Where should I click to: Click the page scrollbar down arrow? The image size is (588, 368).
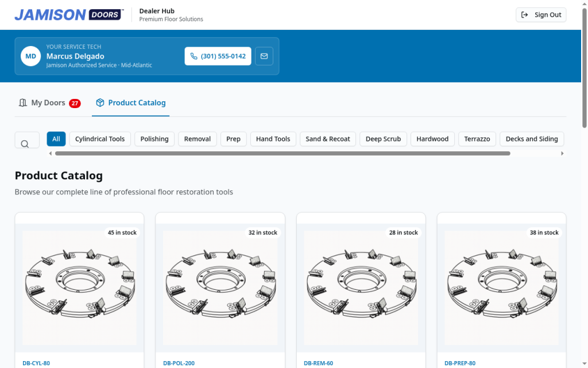coord(584,364)
